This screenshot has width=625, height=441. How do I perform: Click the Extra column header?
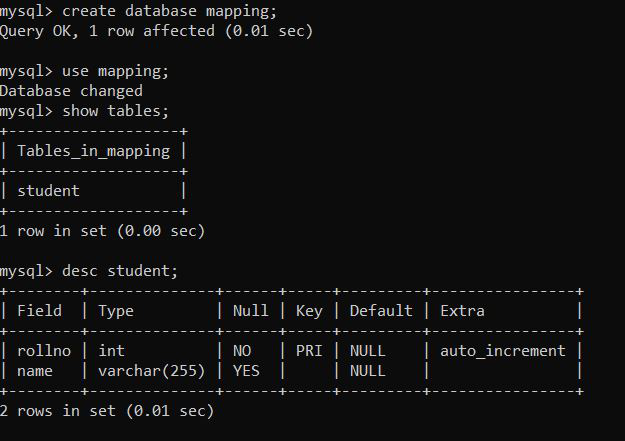pyautogui.click(x=462, y=311)
